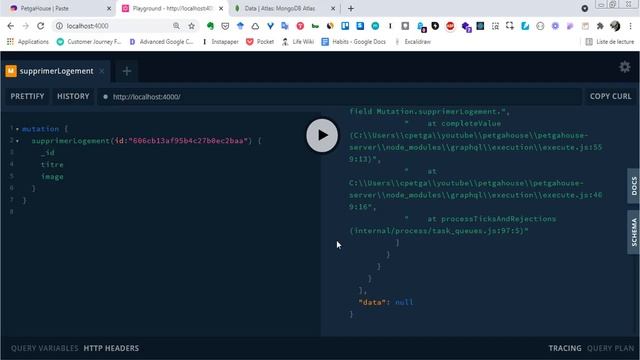The height and width of the screenshot is (360, 640).
Task: Click the image field in query
Action: pos(52,177)
